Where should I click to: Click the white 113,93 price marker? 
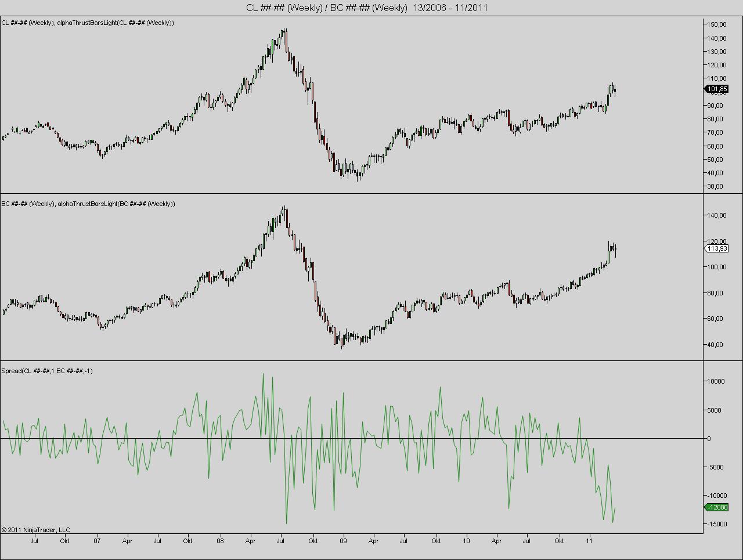coord(716,248)
